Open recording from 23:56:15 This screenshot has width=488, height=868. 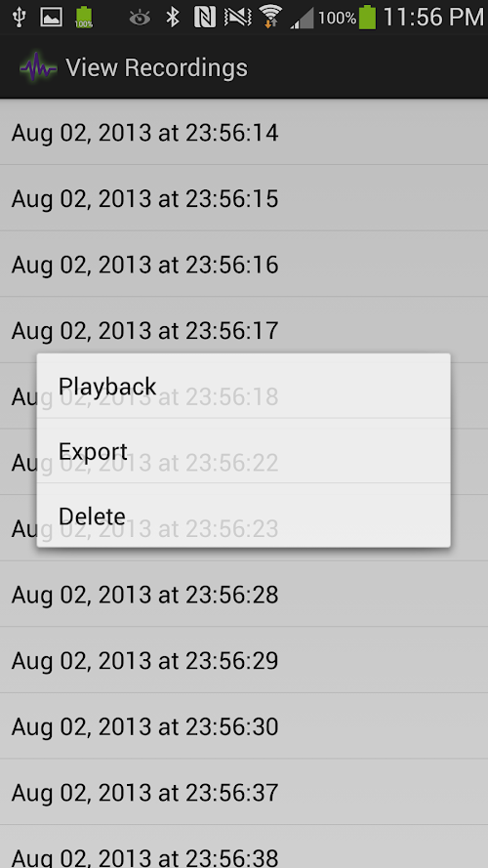coord(244,198)
